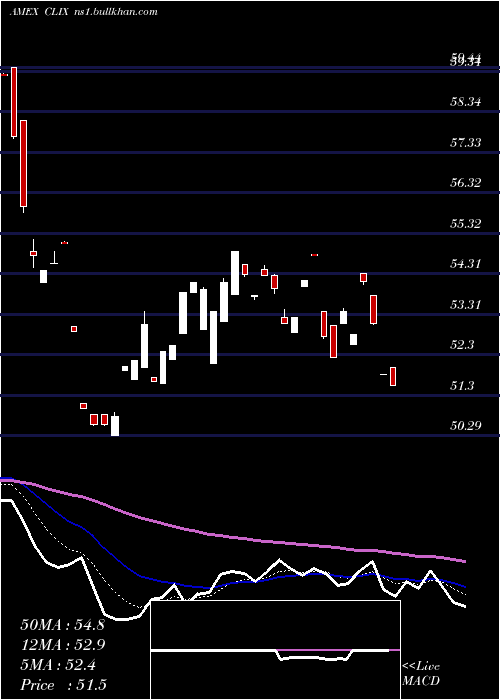This screenshot has width=500, height=700.
Task: Click inside the MACD inset panel
Action: pos(275,650)
